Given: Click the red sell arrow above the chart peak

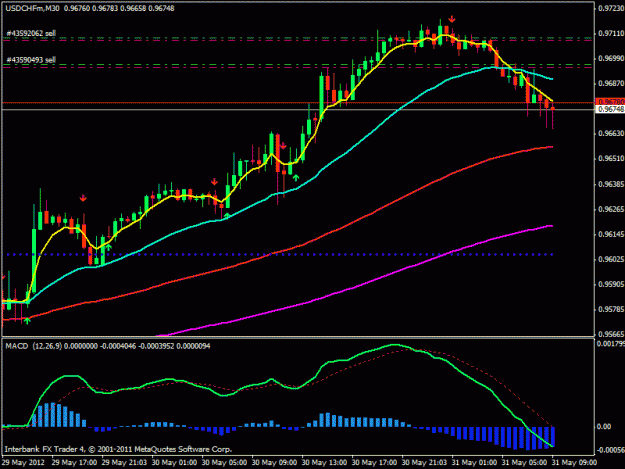Looking at the screenshot, I should click(452, 19).
